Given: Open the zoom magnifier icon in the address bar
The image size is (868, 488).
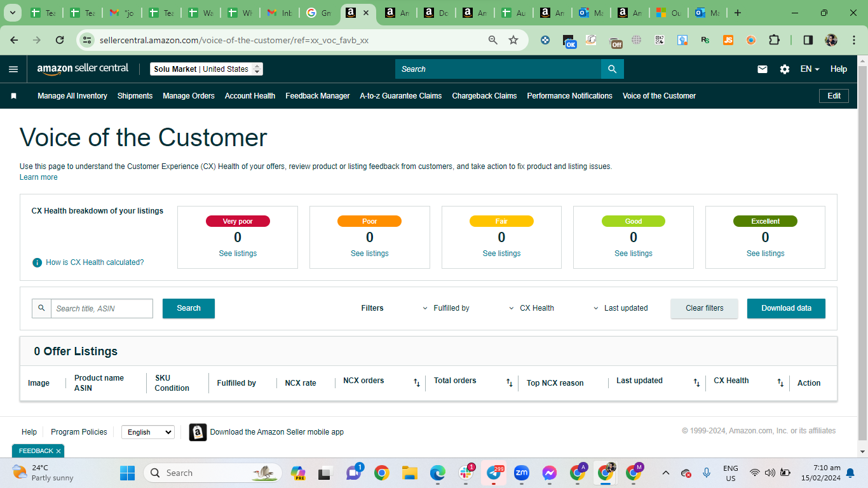Looking at the screenshot, I should tap(493, 40).
